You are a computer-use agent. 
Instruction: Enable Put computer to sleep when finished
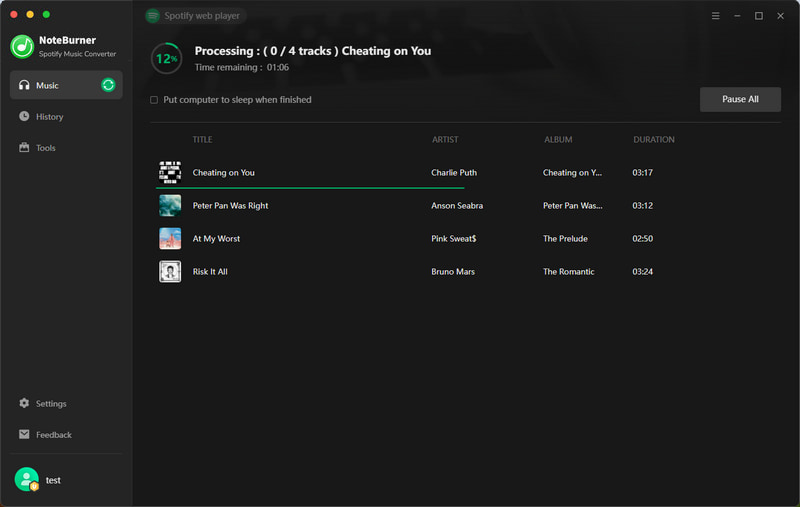tap(154, 100)
